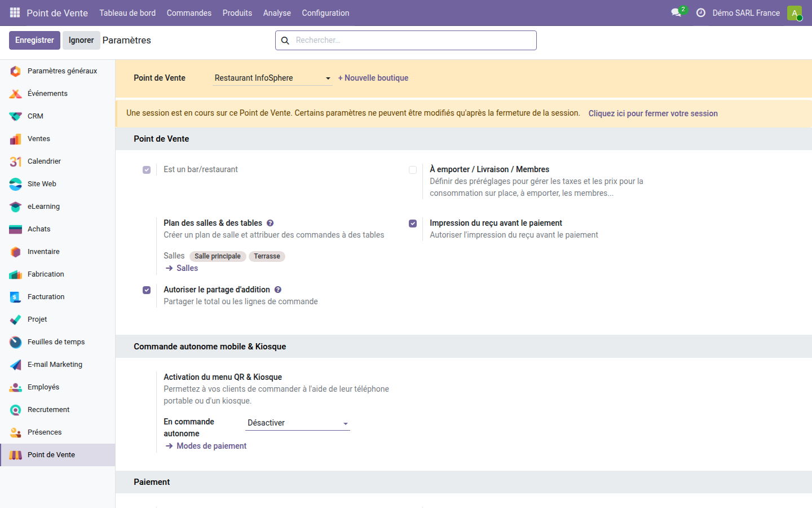Open the E-mail Marketing icon

(16, 365)
